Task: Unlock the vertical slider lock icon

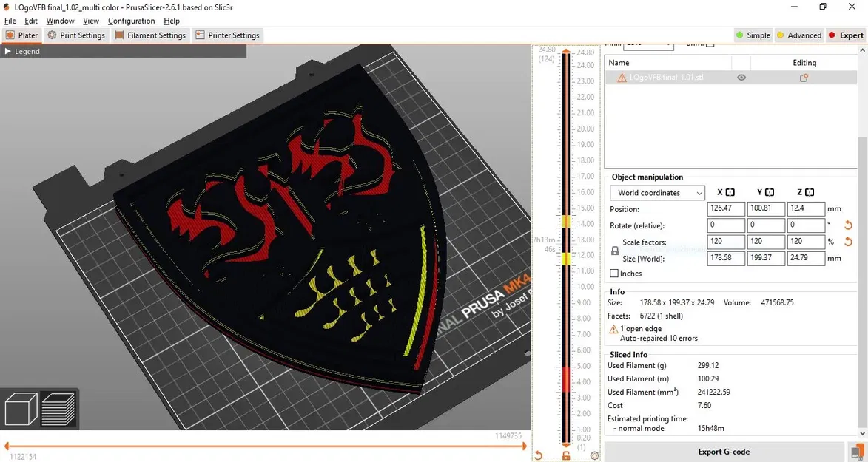Action: (x=566, y=455)
